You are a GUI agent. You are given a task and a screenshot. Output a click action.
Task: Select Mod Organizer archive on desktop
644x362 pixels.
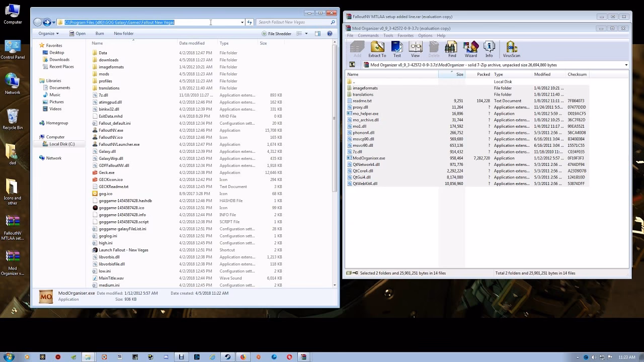13,263
